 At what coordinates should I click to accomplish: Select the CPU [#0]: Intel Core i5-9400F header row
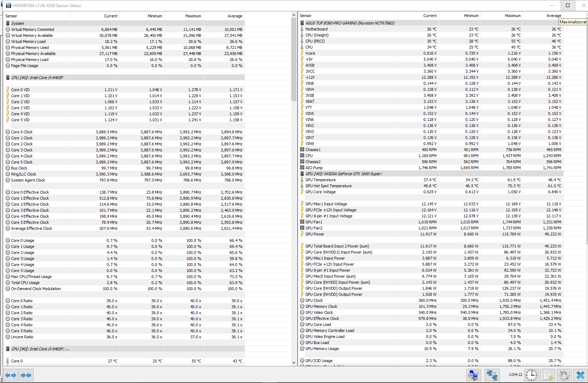[124, 78]
